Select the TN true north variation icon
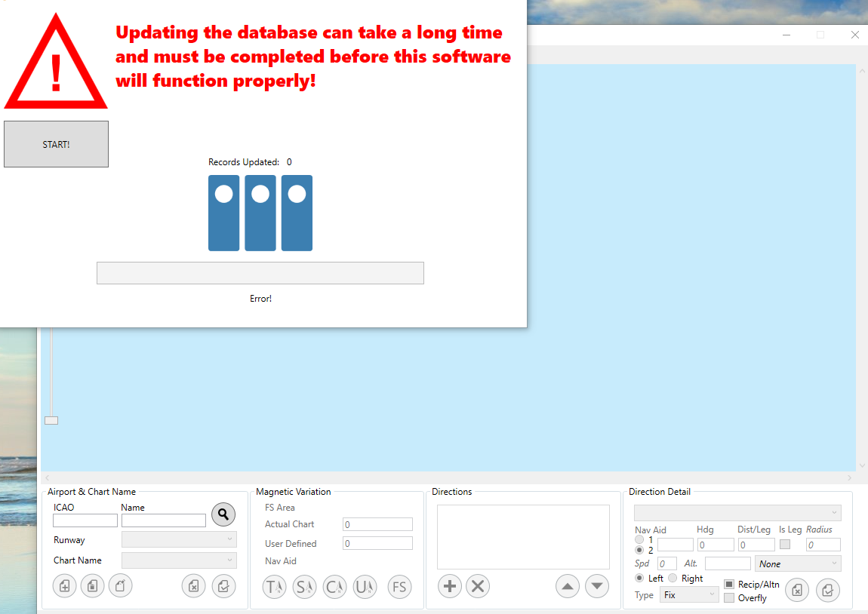Image resolution: width=868 pixels, height=614 pixels. pyautogui.click(x=274, y=587)
